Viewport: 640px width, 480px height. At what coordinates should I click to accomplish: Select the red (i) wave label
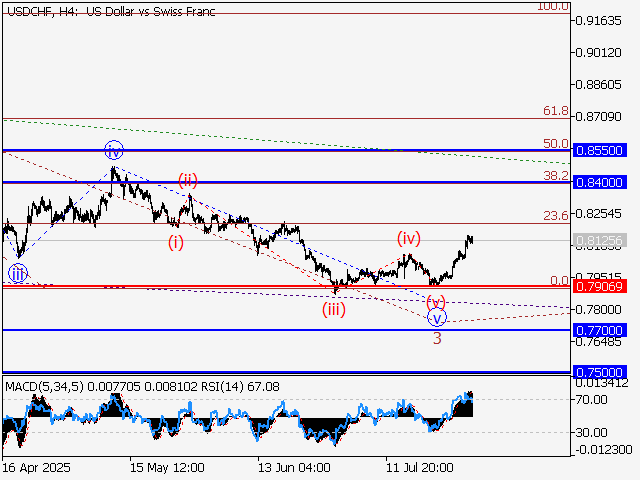[x=175, y=242]
